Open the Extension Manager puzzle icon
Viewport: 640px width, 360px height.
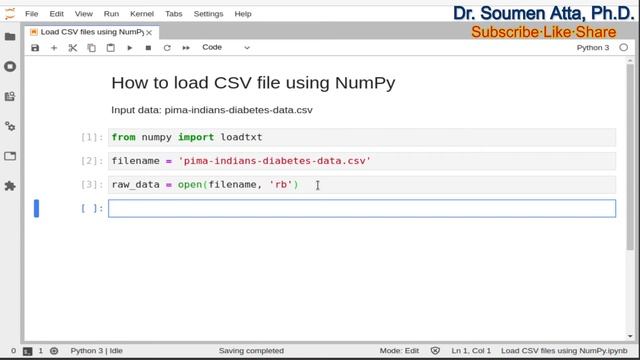coord(10,186)
